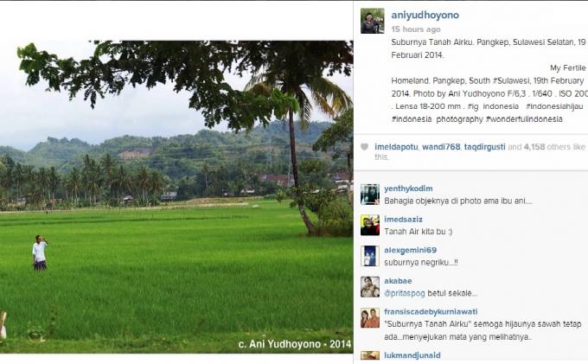Click akabae's avatar thumbnail
Viewport: 588px width, 364px height.
tap(370, 287)
